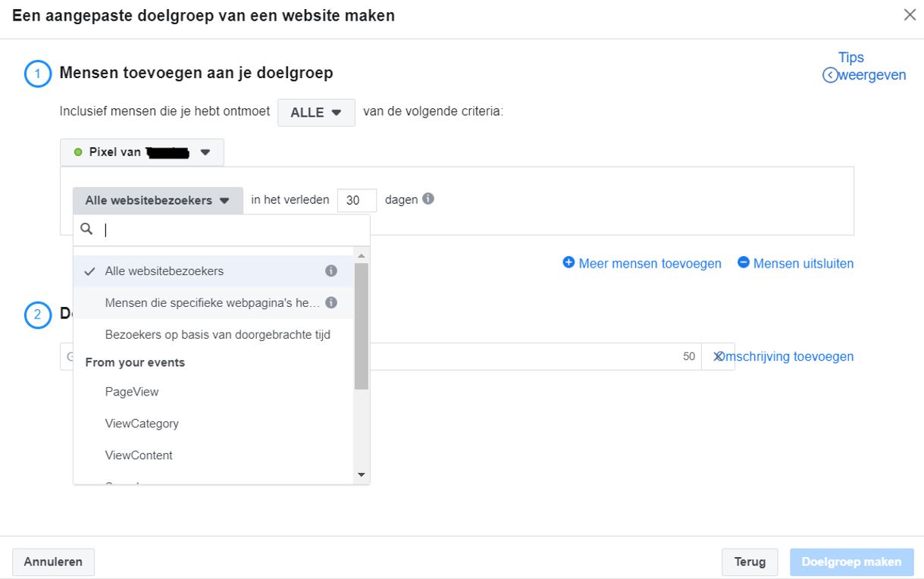Image resolution: width=924 pixels, height=579 pixels.
Task: Click the Mensen toevoegen aan je doelgroep heading
Action: pos(196,74)
